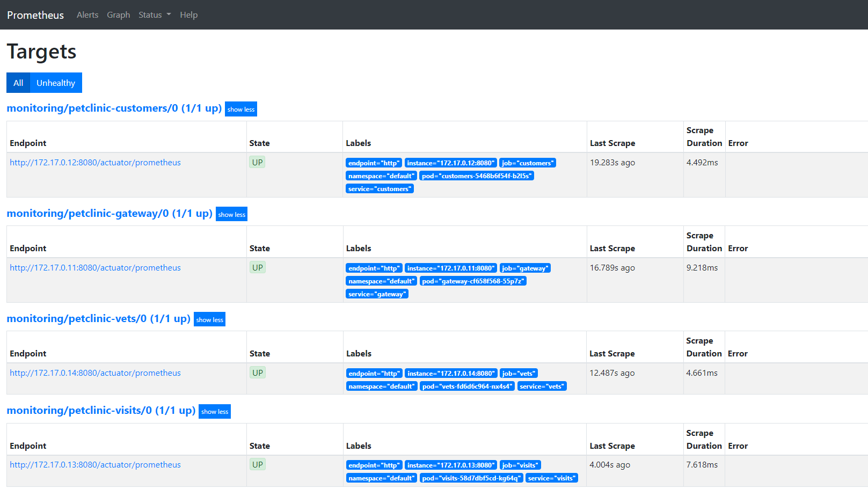Click label instance="172.17.0.14:8080"
Image resolution: width=868 pixels, height=496 pixels.
pyautogui.click(x=451, y=374)
